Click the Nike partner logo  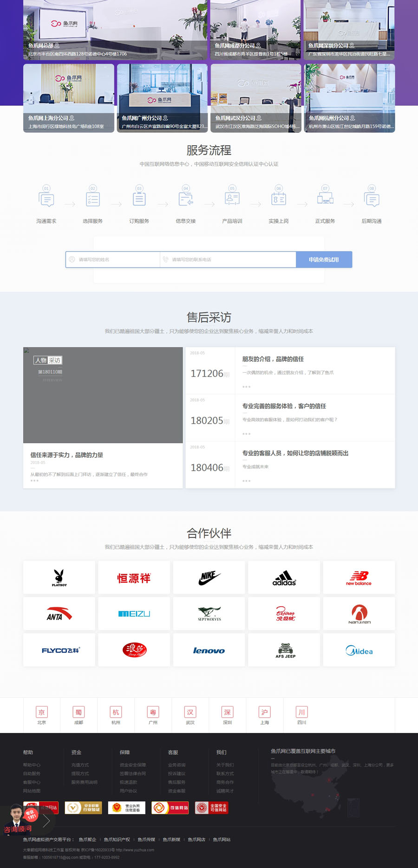pyautogui.click(x=209, y=577)
